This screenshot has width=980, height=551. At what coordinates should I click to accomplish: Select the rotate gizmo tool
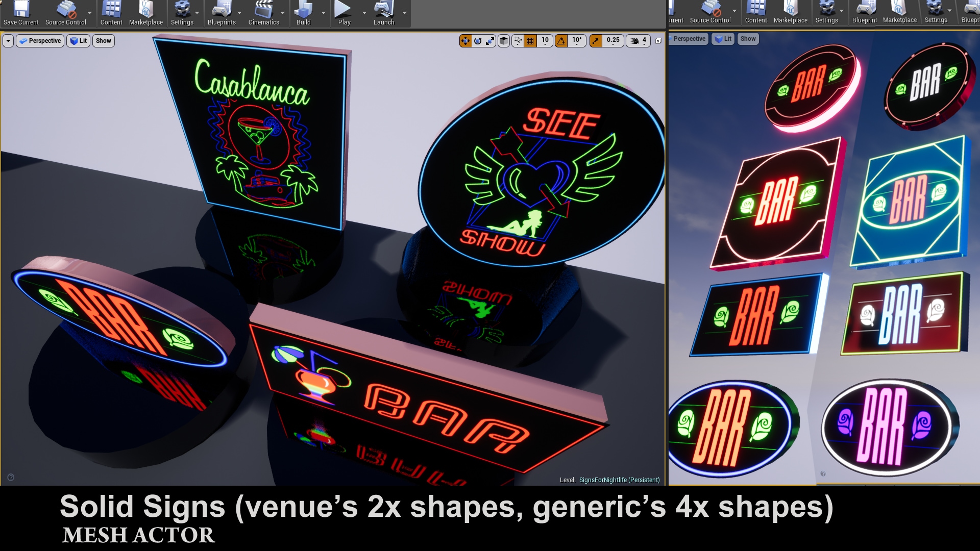click(x=478, y=41)
